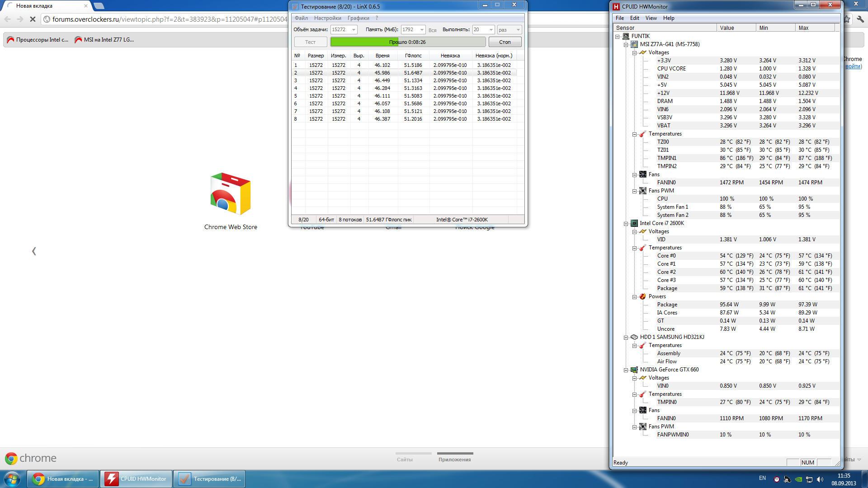
Task: Collapse Intel Core i7 2600K node
Action: pos(626,223)
